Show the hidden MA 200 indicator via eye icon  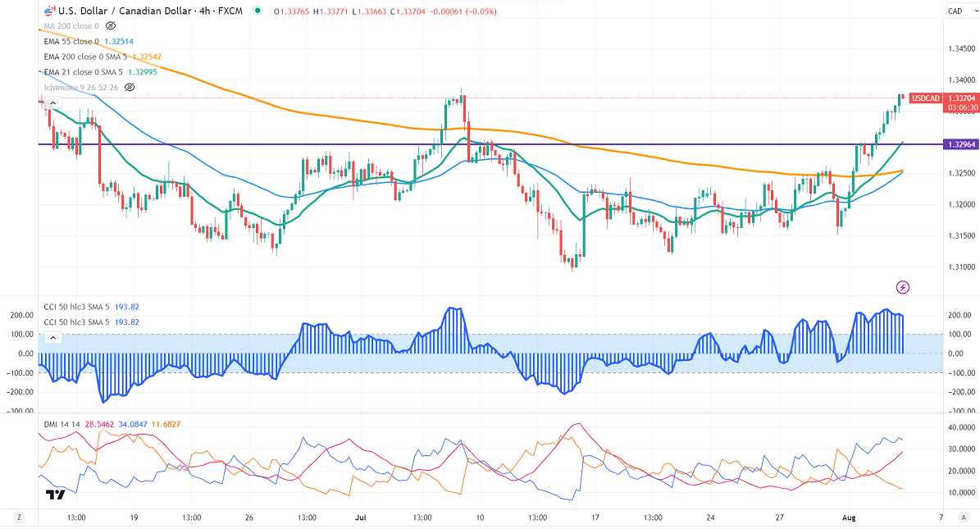pos(111,25)
